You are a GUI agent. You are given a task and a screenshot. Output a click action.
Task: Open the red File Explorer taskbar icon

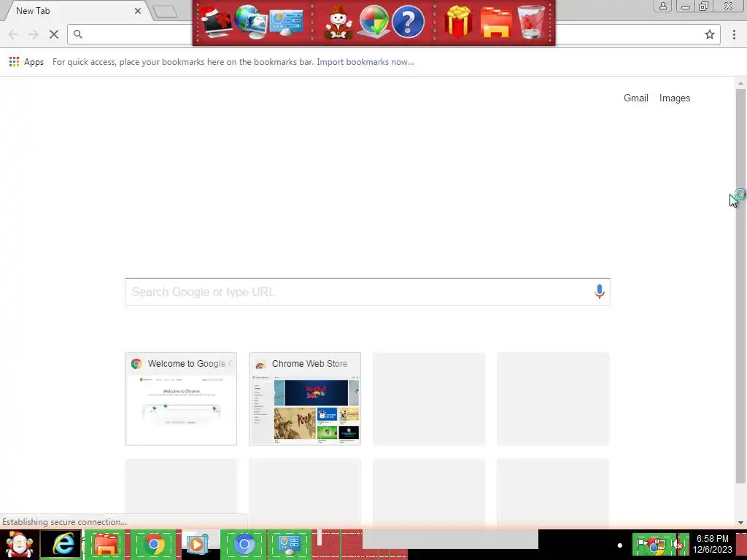coord(106,544)
